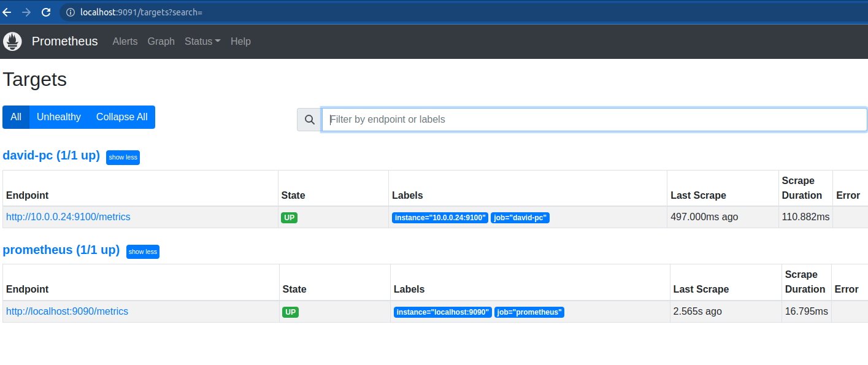Click the browser forward arrow
The height and width of the screenshot is (365, 868).
[x=26, y=12]
